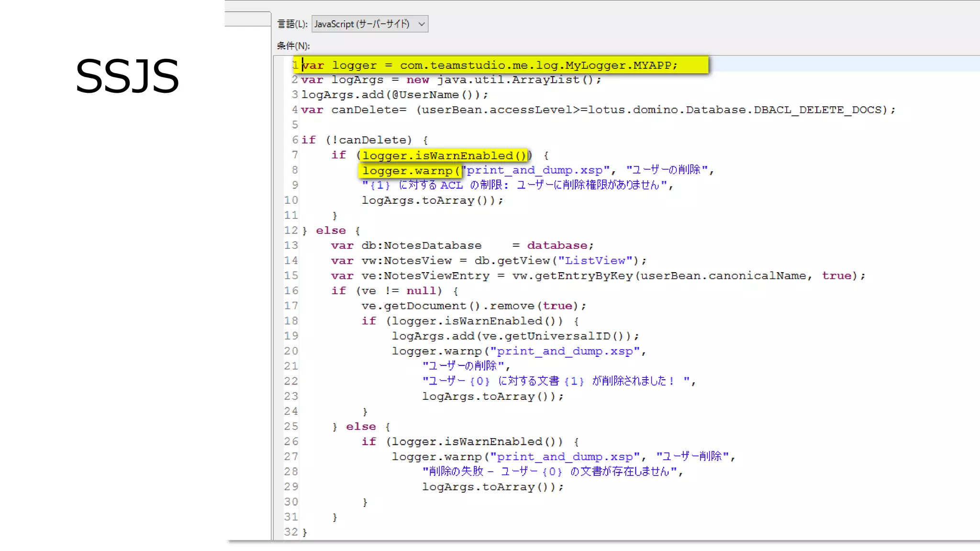
Task: Click the 'DBACL_DELETE_DOCS' constant on line 4
Action: tap(817, 110)
